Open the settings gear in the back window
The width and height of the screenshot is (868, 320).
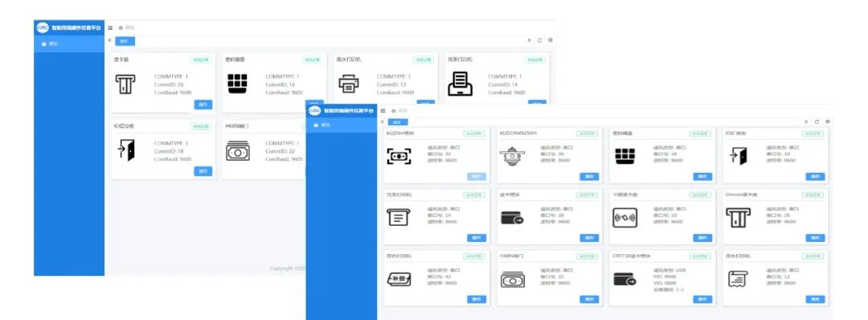(x=551, y=40)
